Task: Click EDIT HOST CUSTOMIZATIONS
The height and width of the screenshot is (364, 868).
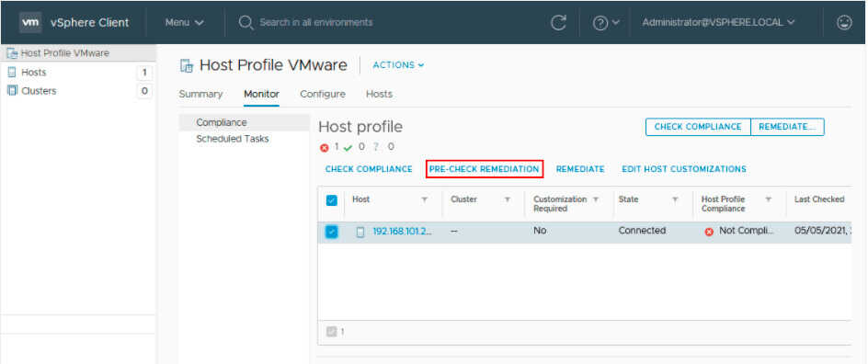Action: click(684, 169)
